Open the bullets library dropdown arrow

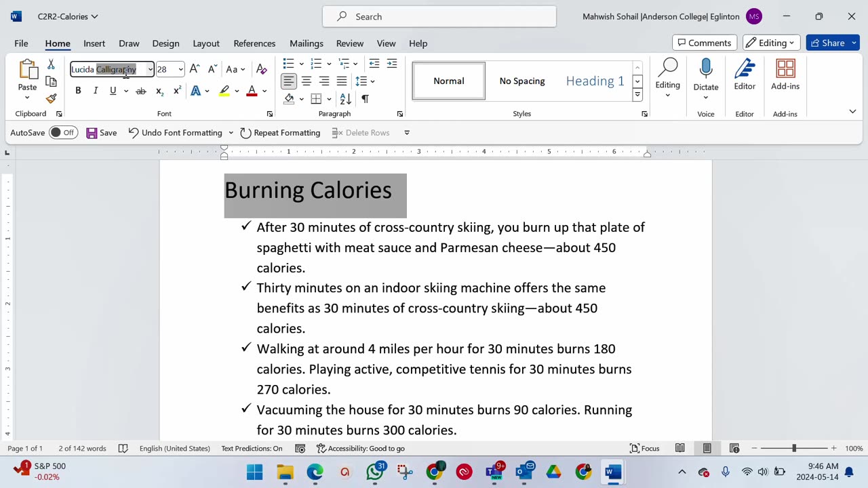click(x=302, y=64)
